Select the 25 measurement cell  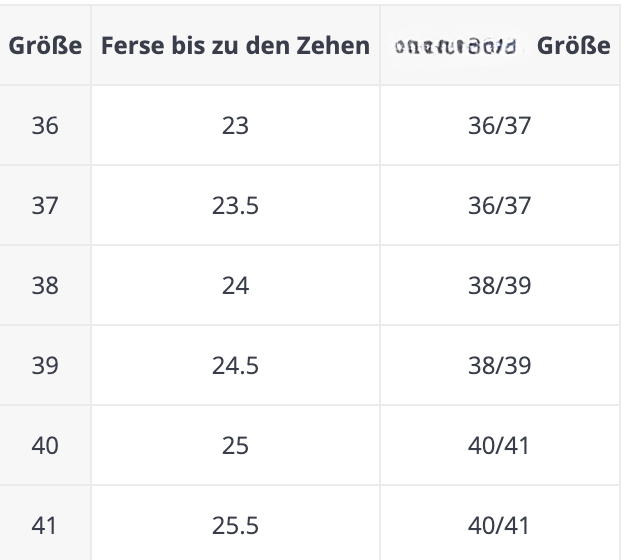(x=236, y=445)
